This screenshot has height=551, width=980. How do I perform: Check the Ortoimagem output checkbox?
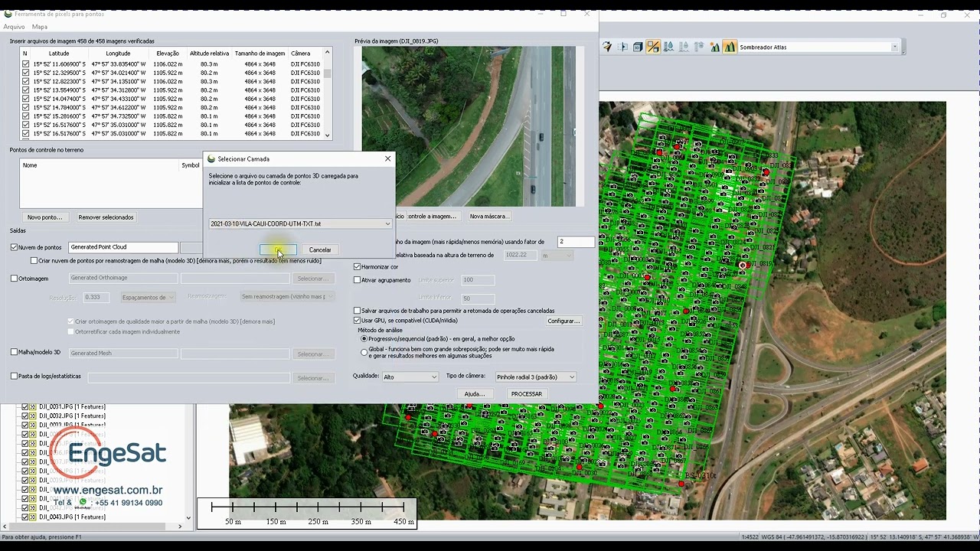click(14, 279)
